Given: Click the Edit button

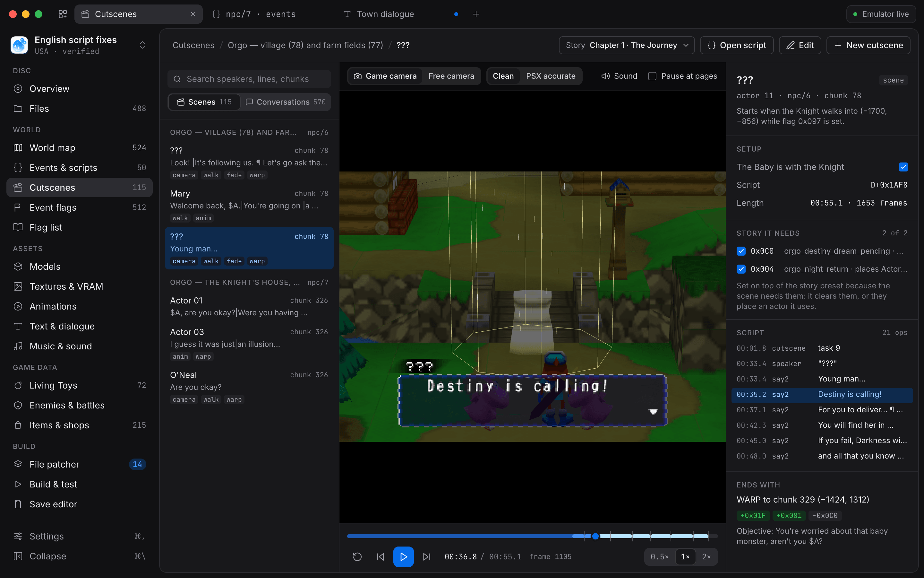Looking at the screenshot, I should (800, 45).
